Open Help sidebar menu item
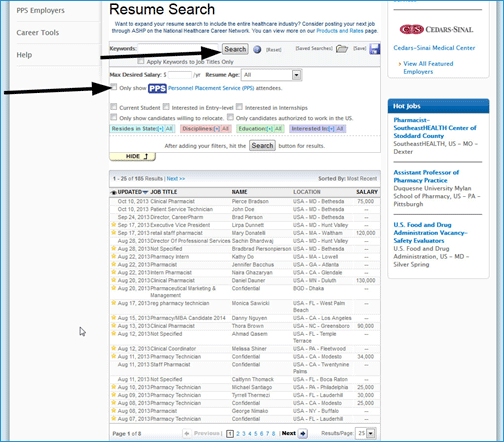Image resolution: width=504 pixels, height=442 pixels. pyautogui.click(x=24, y=55)
